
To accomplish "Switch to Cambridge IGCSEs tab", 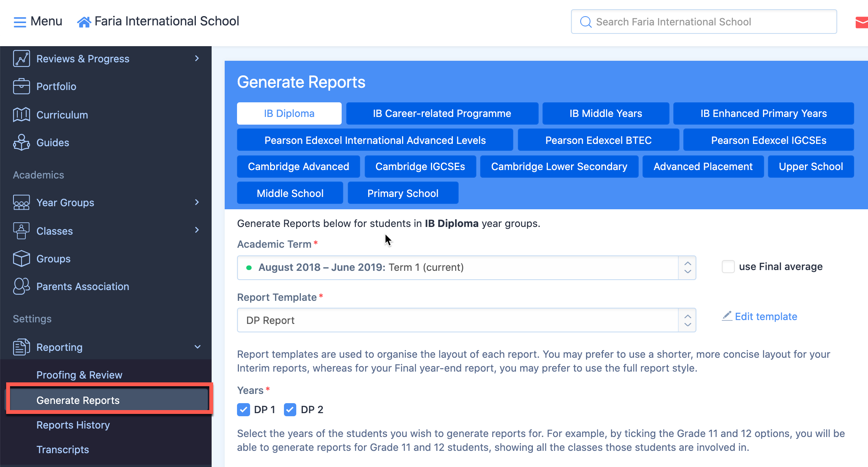I will pos(420,167).
